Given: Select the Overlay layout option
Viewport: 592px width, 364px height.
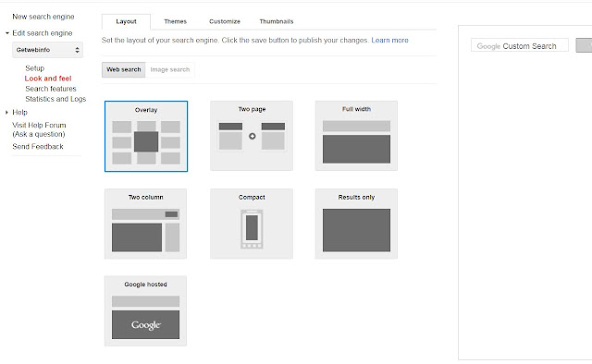Looking at the screenshot, I should pyautogui.click(x=146, y=136).
